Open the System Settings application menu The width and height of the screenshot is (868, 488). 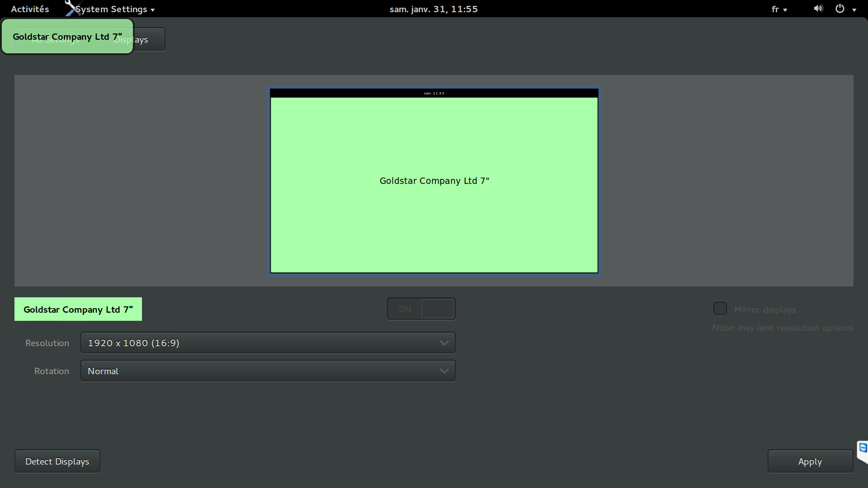pos(115,9)
